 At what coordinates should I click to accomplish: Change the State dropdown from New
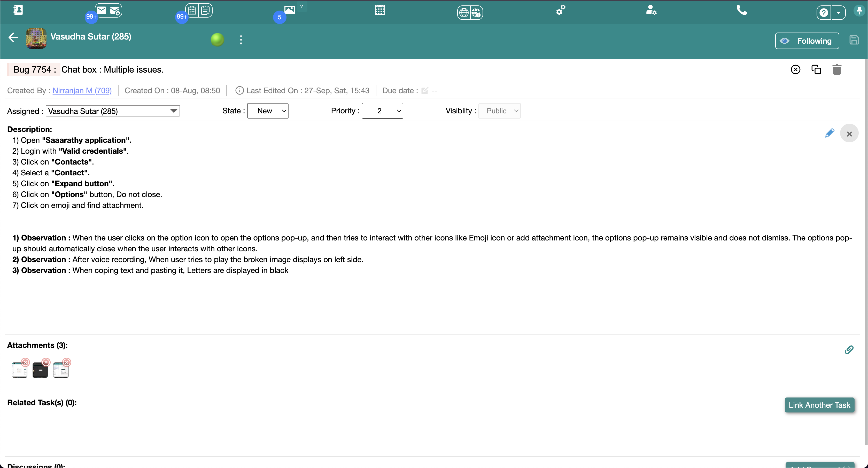click(268, 111)
